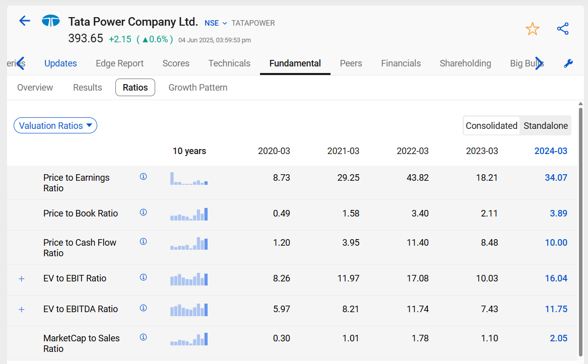Click the EV to EBIT Ratio label
This screenshot has width=588, height=364.
75,278
